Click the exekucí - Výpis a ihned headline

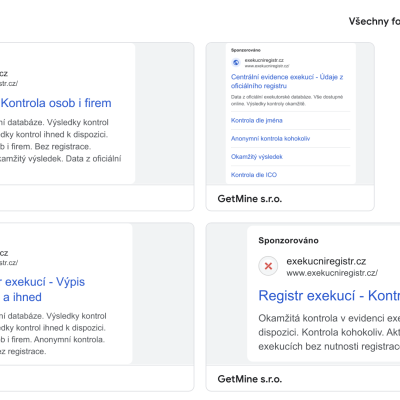point(42,289)
